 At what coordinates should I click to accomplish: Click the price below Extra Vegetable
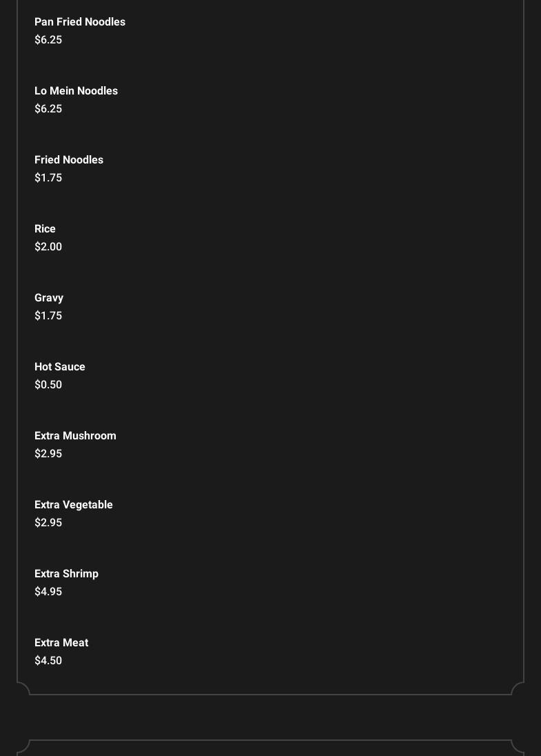click(x=48, y=523)
